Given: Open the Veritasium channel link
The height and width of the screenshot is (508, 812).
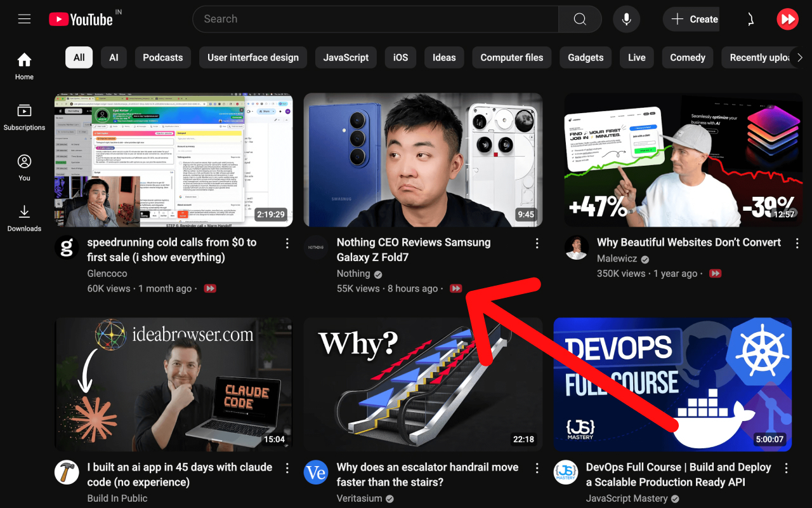Looking at the screenshot, I should point(359,498).
